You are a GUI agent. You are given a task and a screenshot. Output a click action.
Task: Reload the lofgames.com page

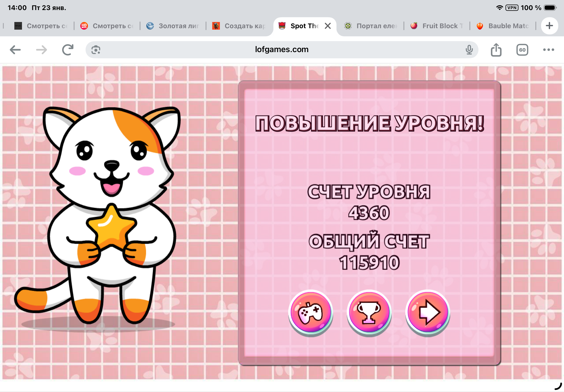68,50
